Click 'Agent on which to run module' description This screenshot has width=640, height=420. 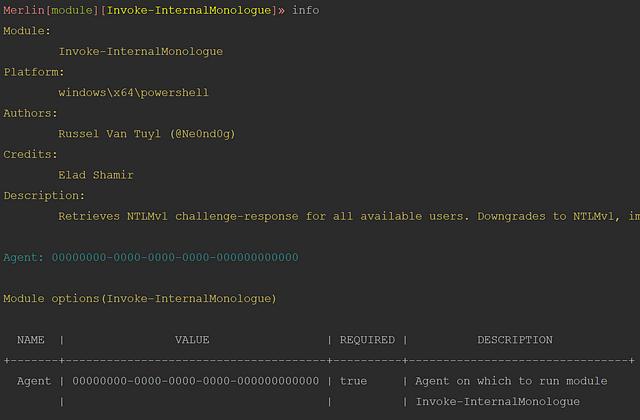[x=511, y=381]
